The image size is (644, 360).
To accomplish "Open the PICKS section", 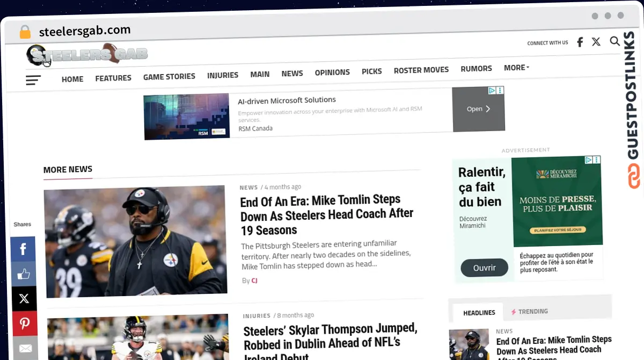I will point(372,71).
